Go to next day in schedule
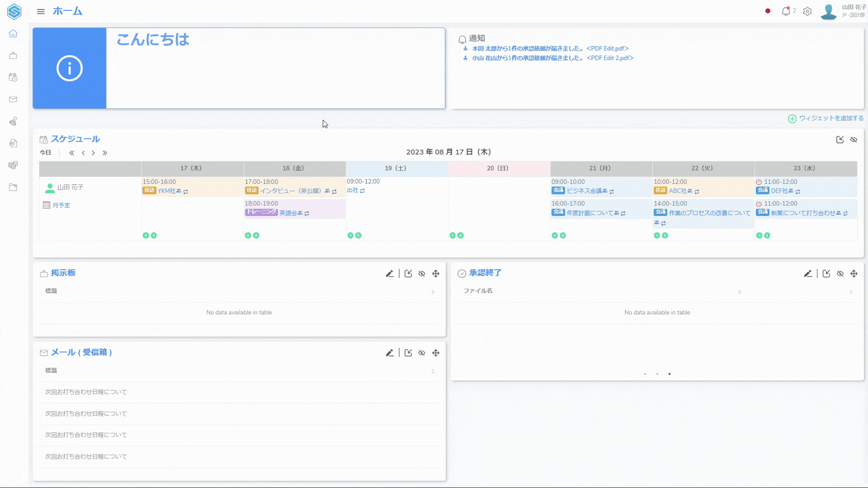868x488 pixels. tap(94, 153)
